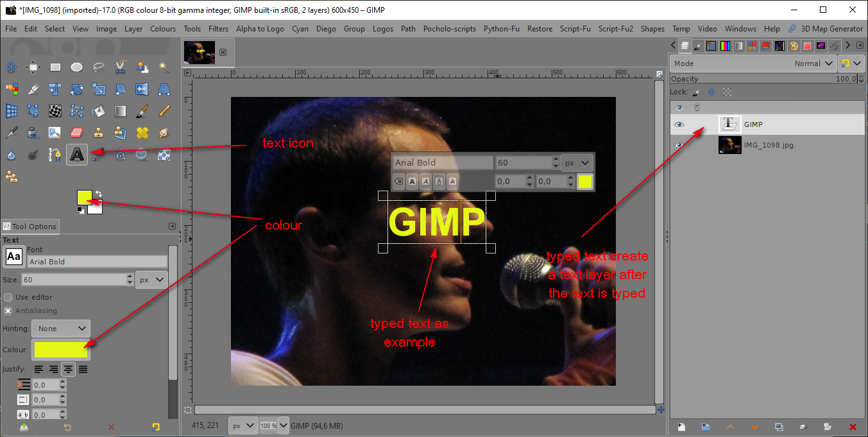Screen dimensions: 868x437
Task: Select the Foreground Select tool
Action: click(x=142, y=67)
